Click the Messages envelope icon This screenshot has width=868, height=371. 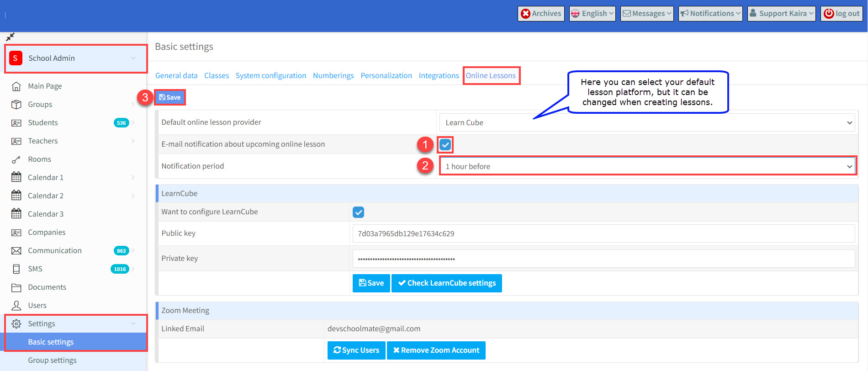click(x=627, y=13)
